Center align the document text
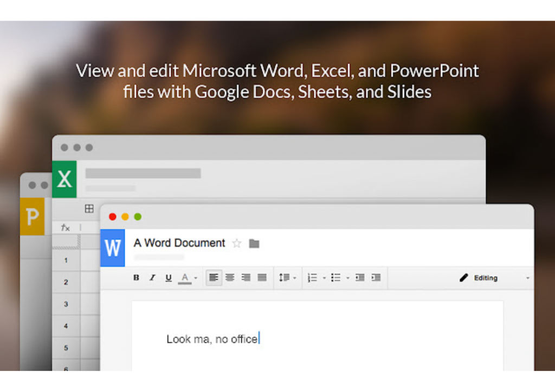This screenshot has width=555, height=392. point(230,277)
